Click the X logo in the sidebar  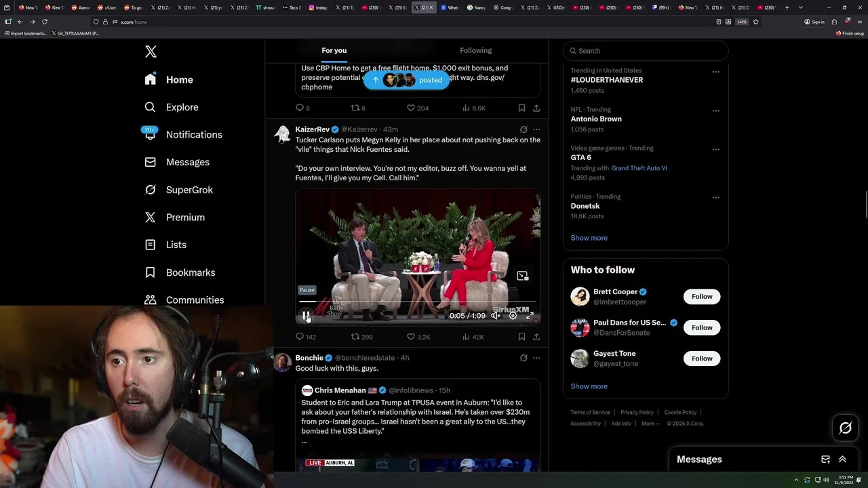(x=151, y=52)
